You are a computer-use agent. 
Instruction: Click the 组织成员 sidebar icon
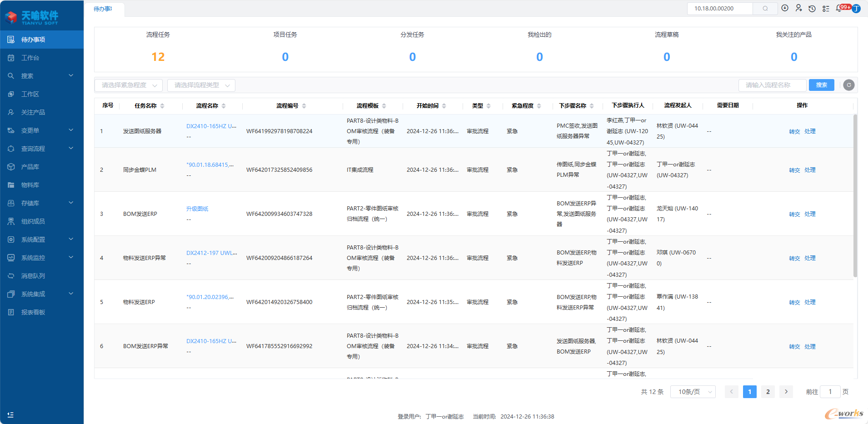[x=11, y=221]
